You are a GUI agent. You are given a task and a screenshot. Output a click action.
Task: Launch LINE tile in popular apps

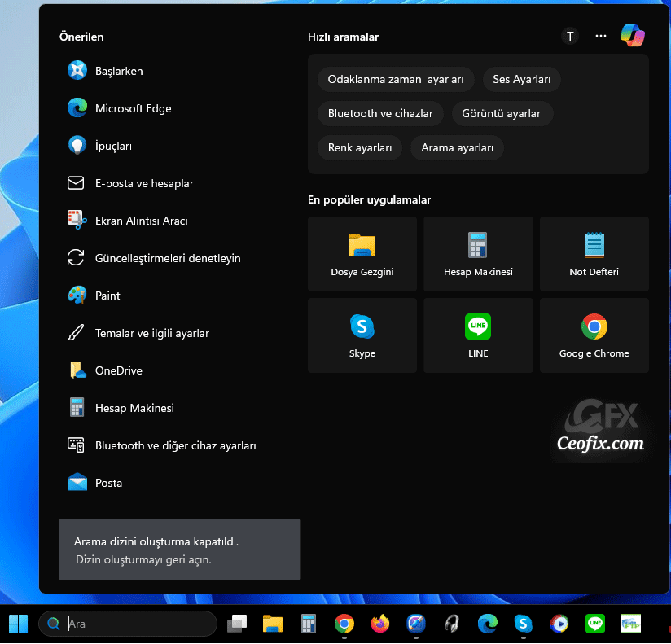coord(478,335)
